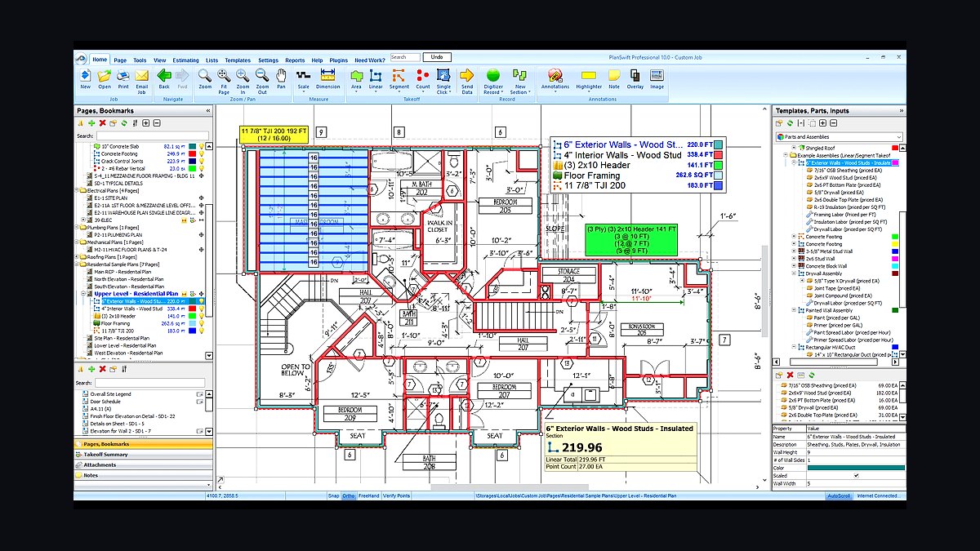Open the Estimating menu tab
The height and width of the screenshot is (551, 980).
185,60
